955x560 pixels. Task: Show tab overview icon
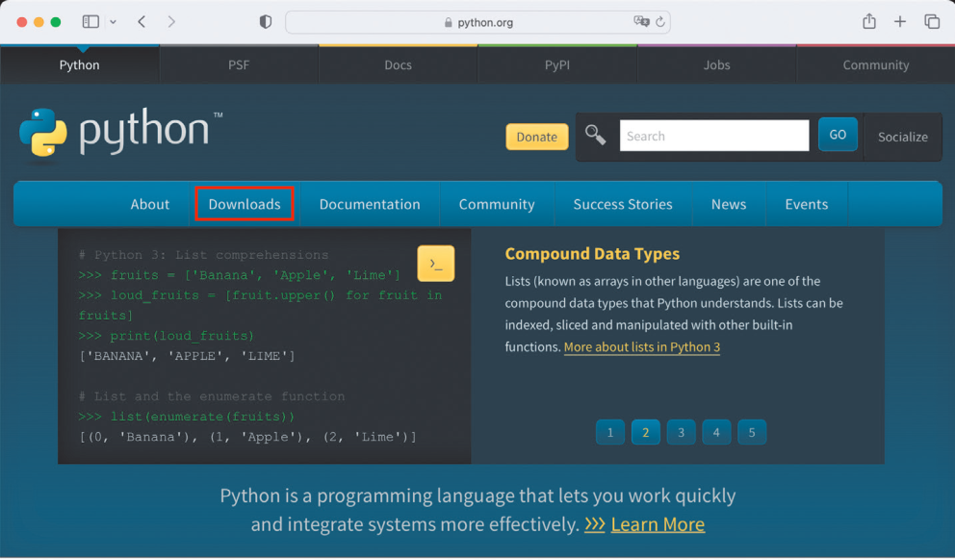pos(932,22)
